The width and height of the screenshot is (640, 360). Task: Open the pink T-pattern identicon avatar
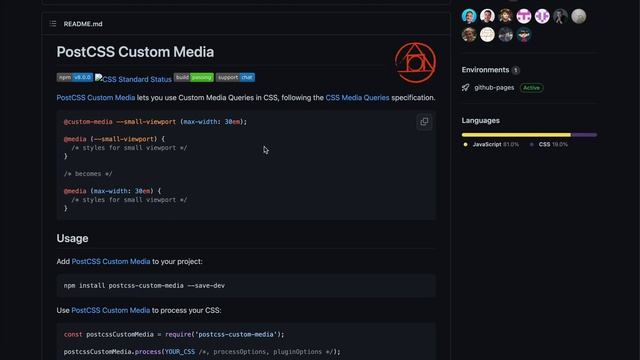pyautogui.click(x=524, y=16)
